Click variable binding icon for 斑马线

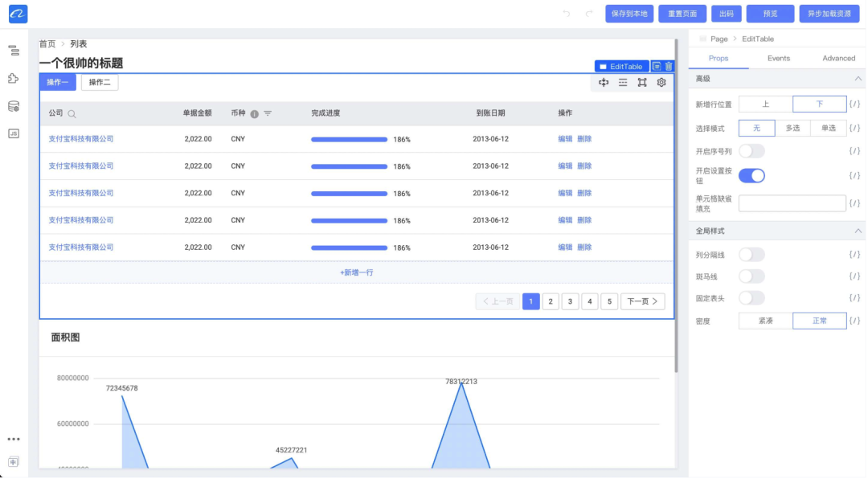[x=854, y=276]
